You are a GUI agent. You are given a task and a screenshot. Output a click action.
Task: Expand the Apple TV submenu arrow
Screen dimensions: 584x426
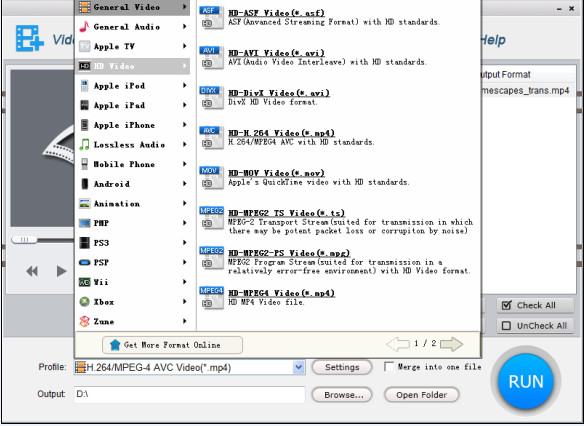185,46
